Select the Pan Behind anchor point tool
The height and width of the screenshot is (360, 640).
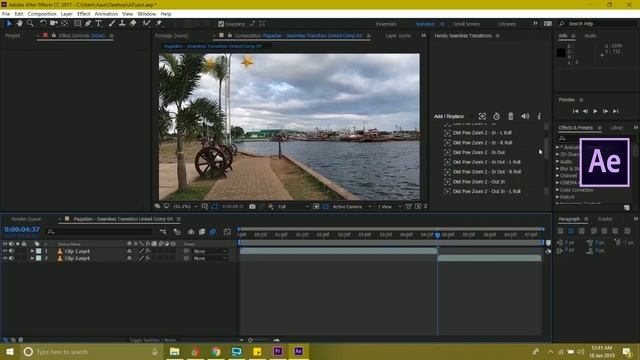(64, 24)
